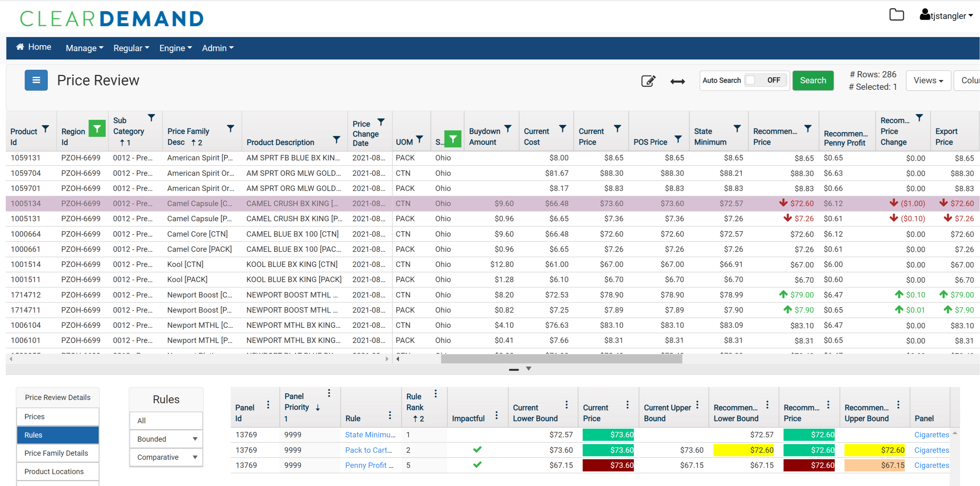Open the filter icon on Product Id column

tap(45, 129)
